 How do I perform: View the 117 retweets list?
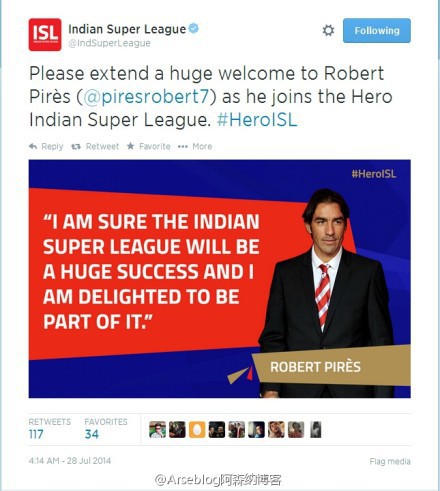(x=49, y=429)
